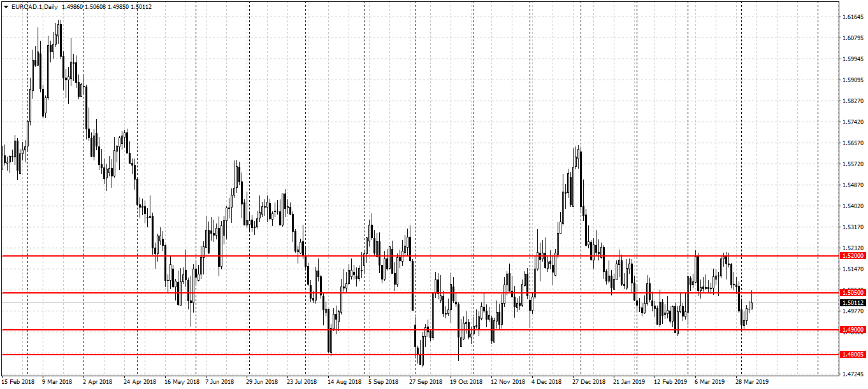868x389 pixels.
Task: Click the 12 Feb 2019 date label
Action: tap(670, 382)
